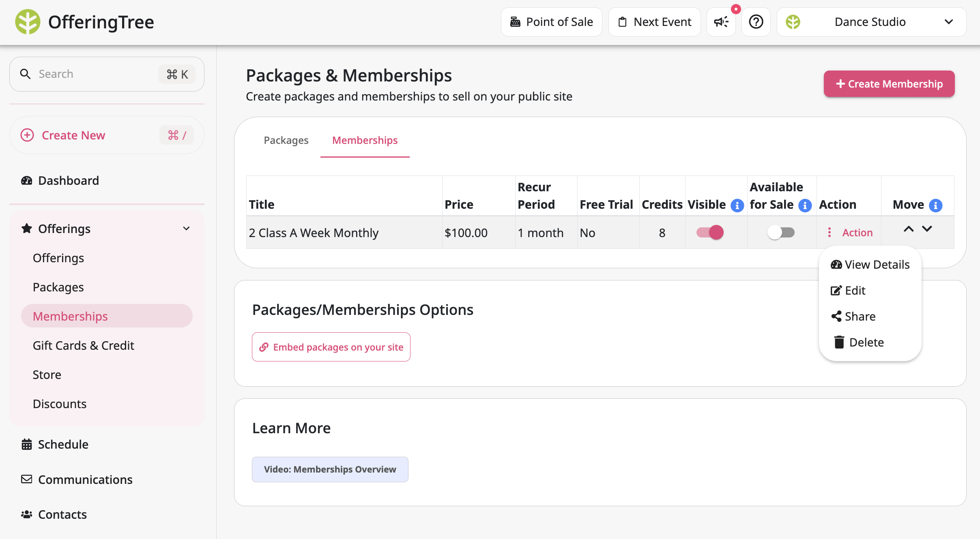The height and width of the screenshot is (539, 980).
Task: Open Packages in the sidebar
Action: pyautogui.click(x=58, y=287)
